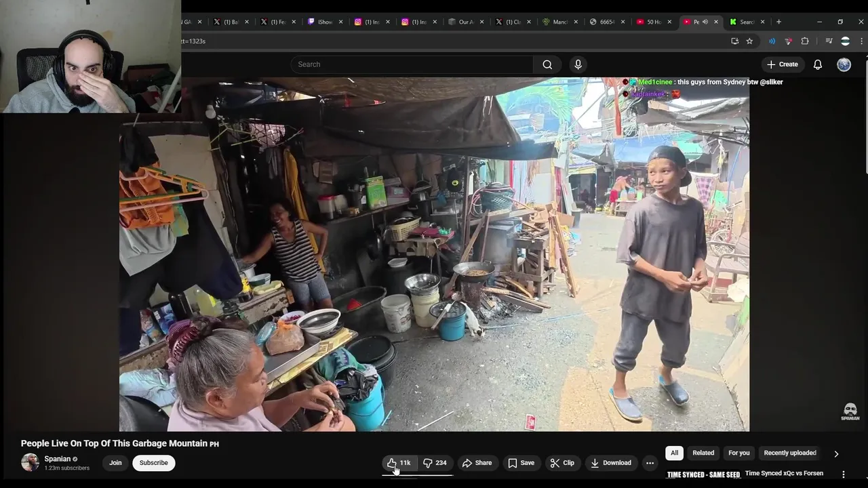The width and height of the screenshot is (868, 488).
Task: Open options menu for Time Synced video
Action: pyautogui.click(x=844, y=474)
